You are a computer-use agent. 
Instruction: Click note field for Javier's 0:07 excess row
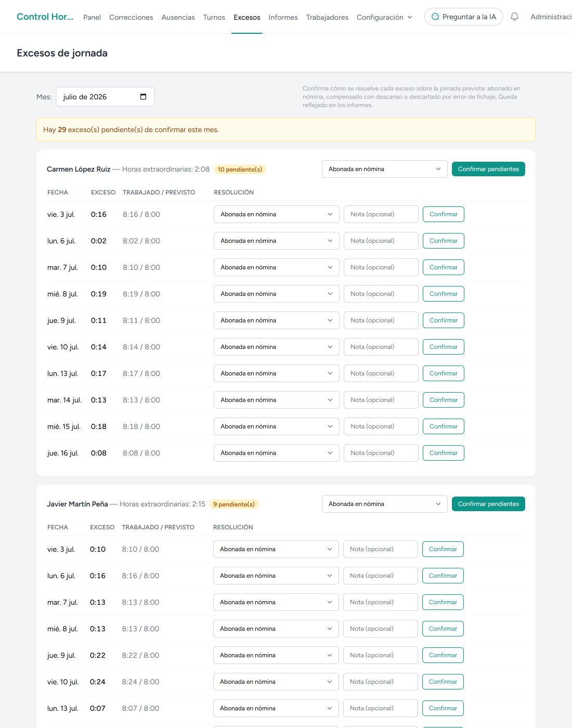381,708
